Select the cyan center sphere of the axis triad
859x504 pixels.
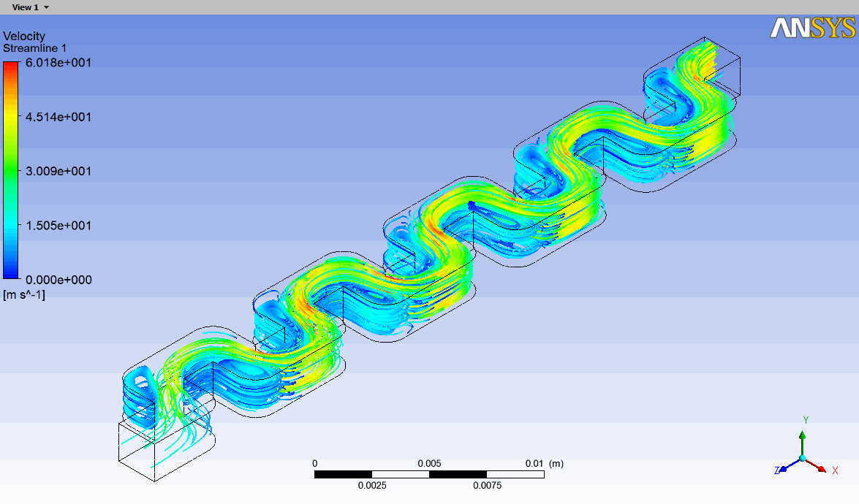[803, 458]
